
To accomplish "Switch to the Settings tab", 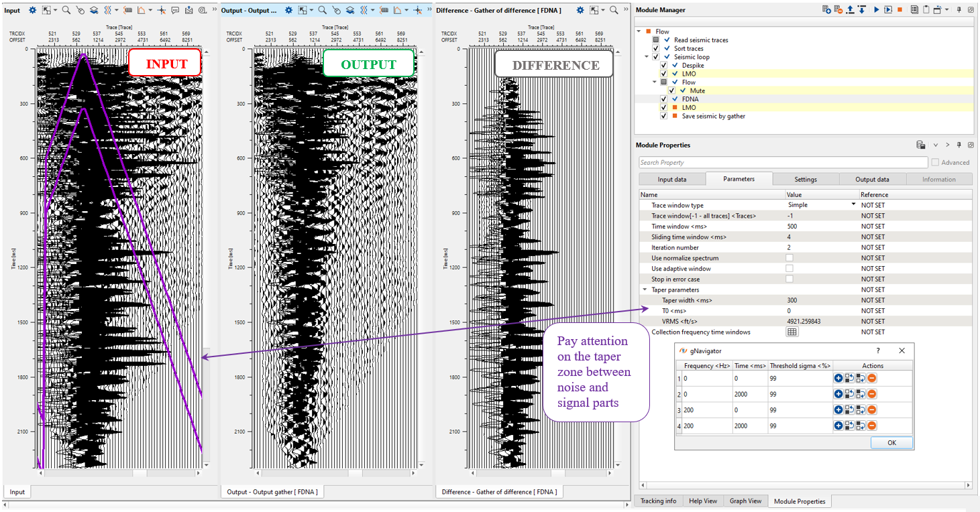I will point(805,180).
